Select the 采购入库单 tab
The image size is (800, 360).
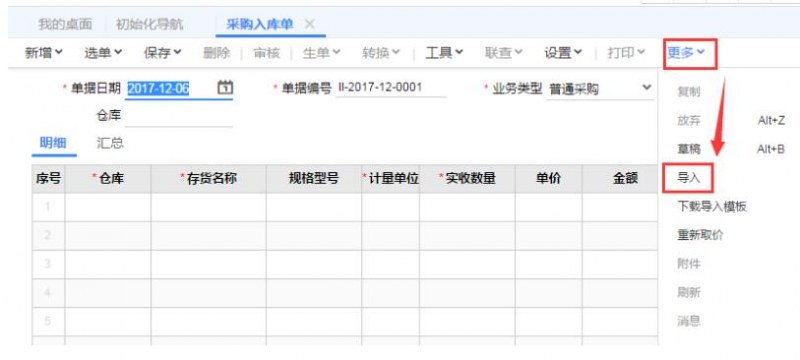(260, 24)
